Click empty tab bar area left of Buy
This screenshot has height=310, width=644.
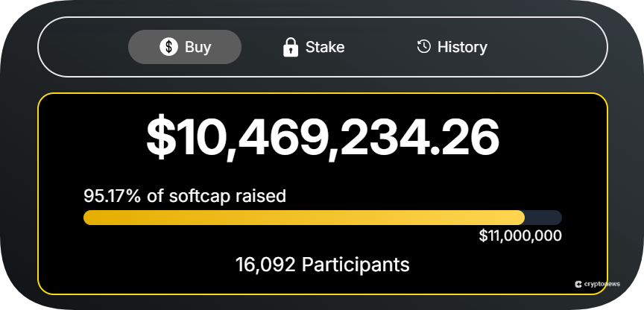[x=82, y=47]
